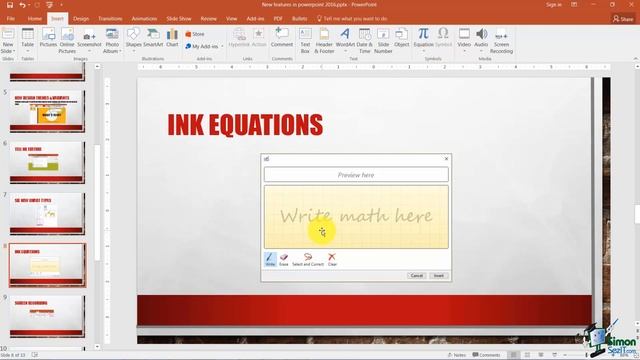Collapse the ribbon with the chevron
The image size is (640, 360).
point(635,59)
